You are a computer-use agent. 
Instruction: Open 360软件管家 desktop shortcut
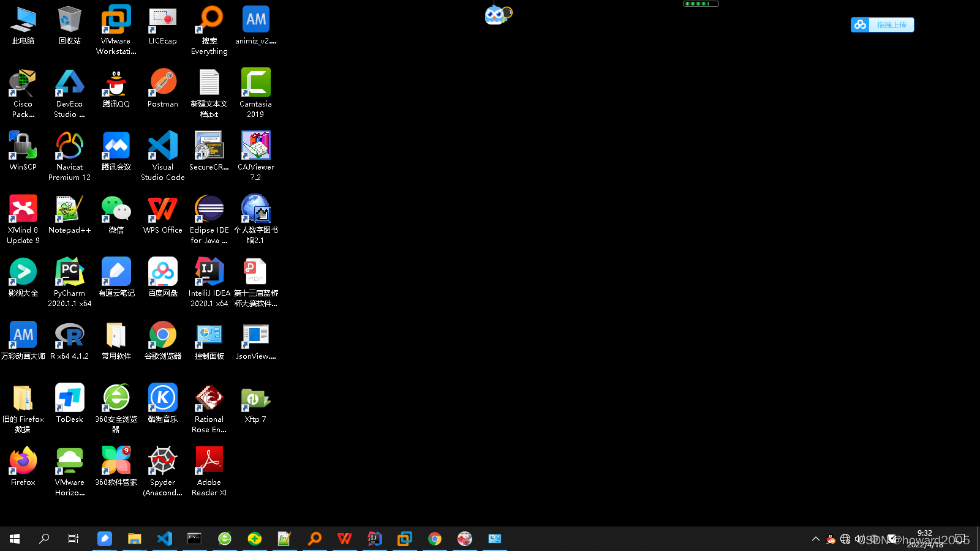point(116,466)
